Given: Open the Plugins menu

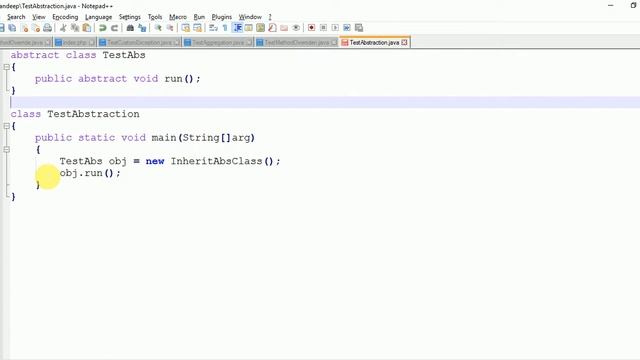Looking at the screenshot, I should pos(221,17).
